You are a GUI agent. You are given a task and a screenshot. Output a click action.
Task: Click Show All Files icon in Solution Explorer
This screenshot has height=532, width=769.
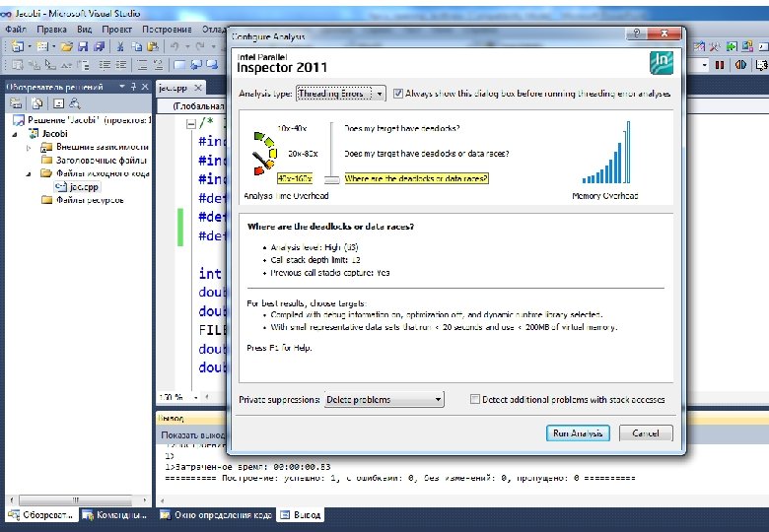point(37,103)
